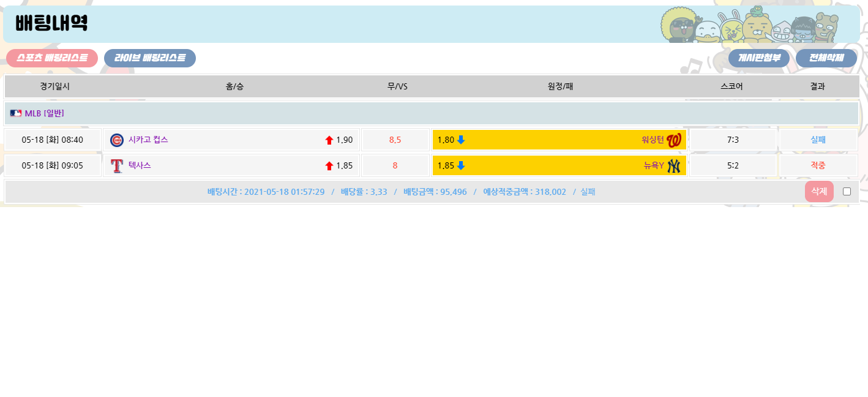Click the MLB league flag icon
This screenshot has width=868, height=397.
[15, 113]
